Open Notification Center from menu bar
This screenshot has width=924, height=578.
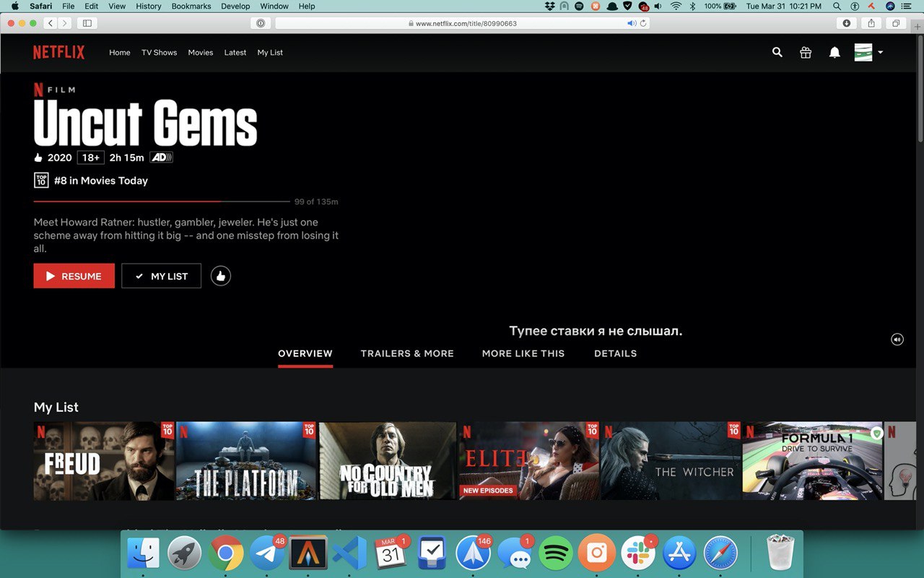[906, 6]
